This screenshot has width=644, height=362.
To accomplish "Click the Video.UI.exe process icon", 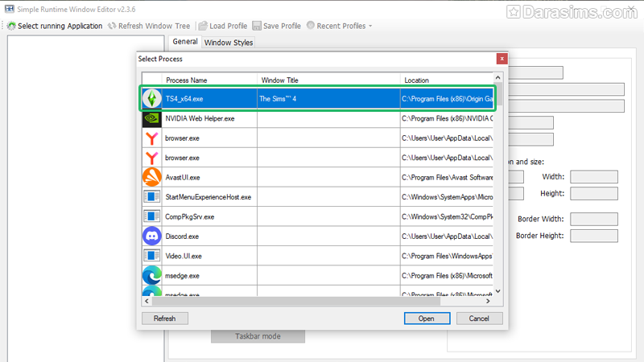I will click(151, 256).
